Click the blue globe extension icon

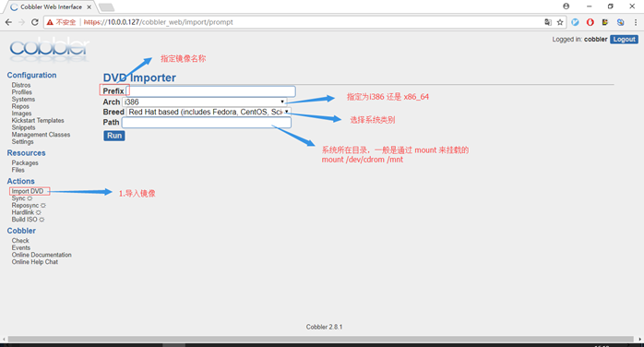point(620,22)
